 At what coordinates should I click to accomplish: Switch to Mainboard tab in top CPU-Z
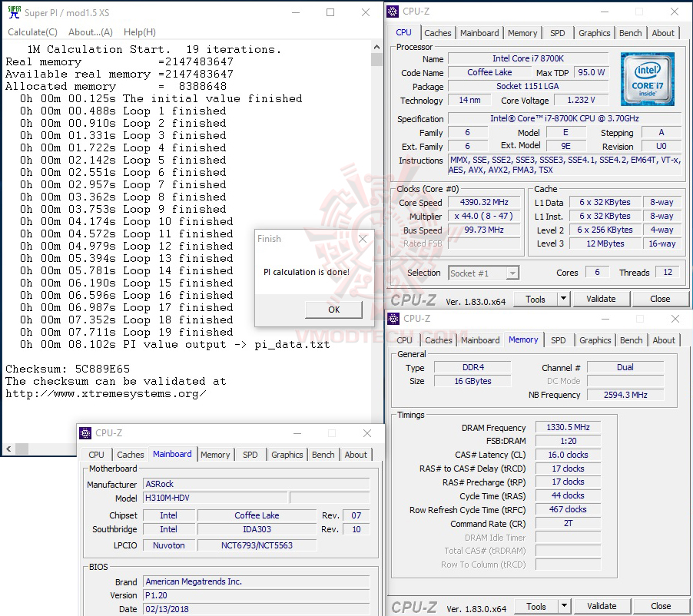point(479,33)
